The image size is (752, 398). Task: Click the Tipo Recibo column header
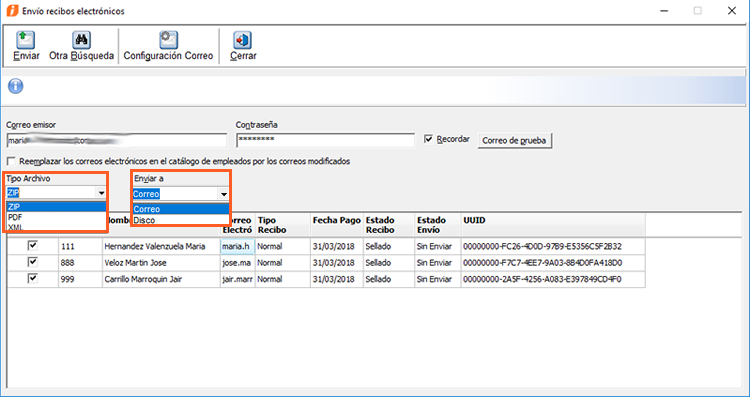point(272,225)
